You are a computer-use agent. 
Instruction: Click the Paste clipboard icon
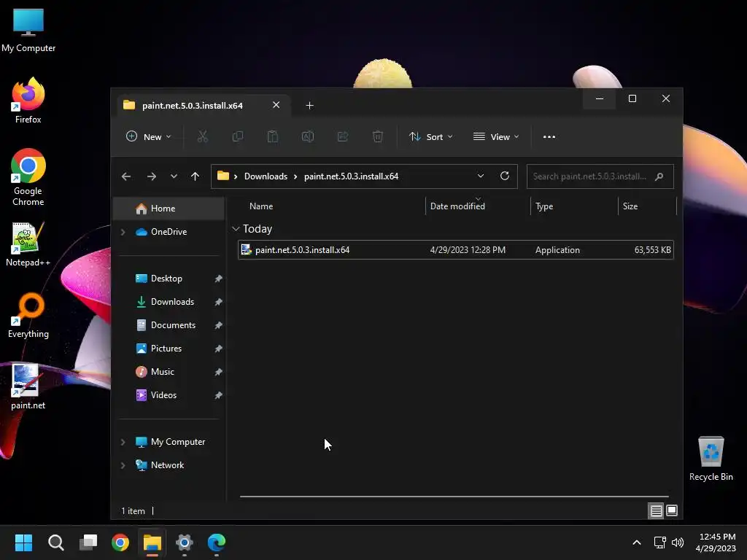273,137
